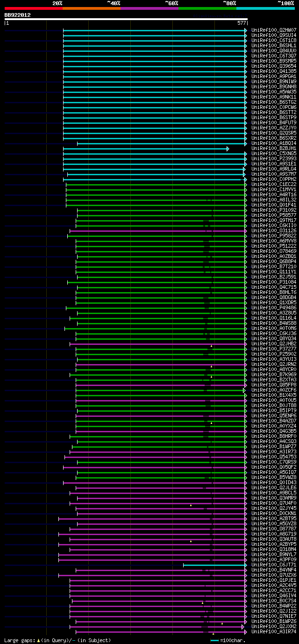Click hit name UniRef100_P37277
The image size is (299, 644).
tap(274, 349)
